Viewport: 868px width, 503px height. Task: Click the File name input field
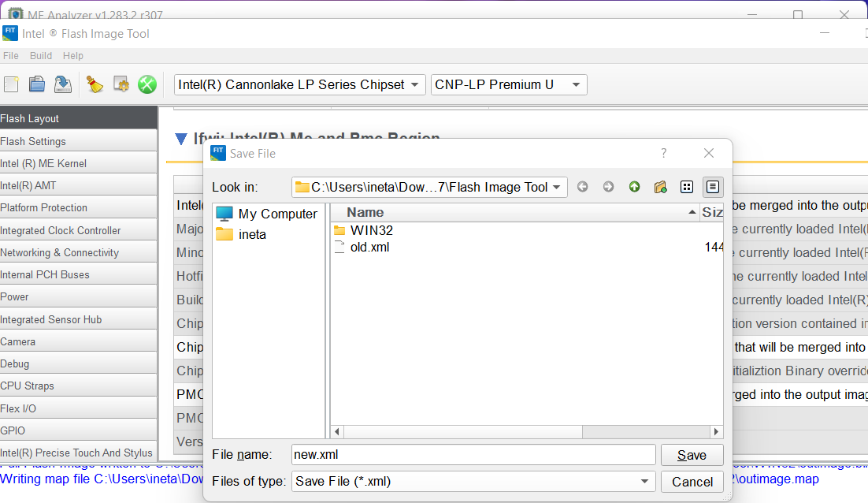point(473,455)
